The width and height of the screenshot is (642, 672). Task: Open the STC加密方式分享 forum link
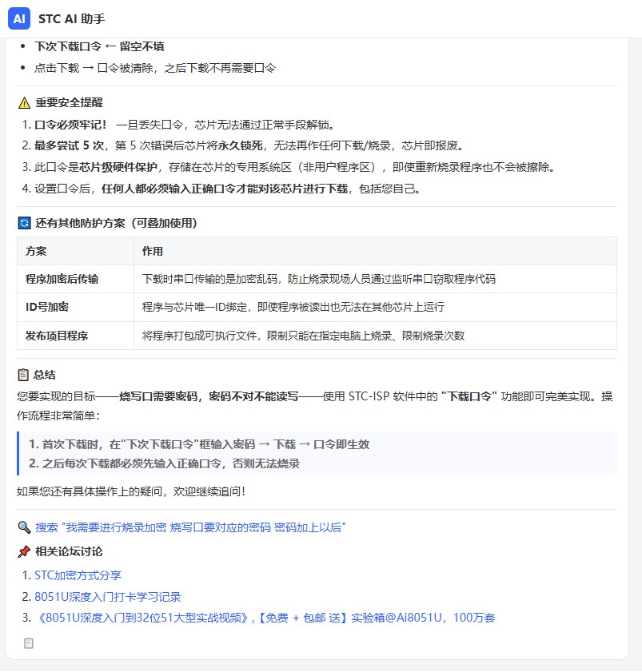(78, 575)
